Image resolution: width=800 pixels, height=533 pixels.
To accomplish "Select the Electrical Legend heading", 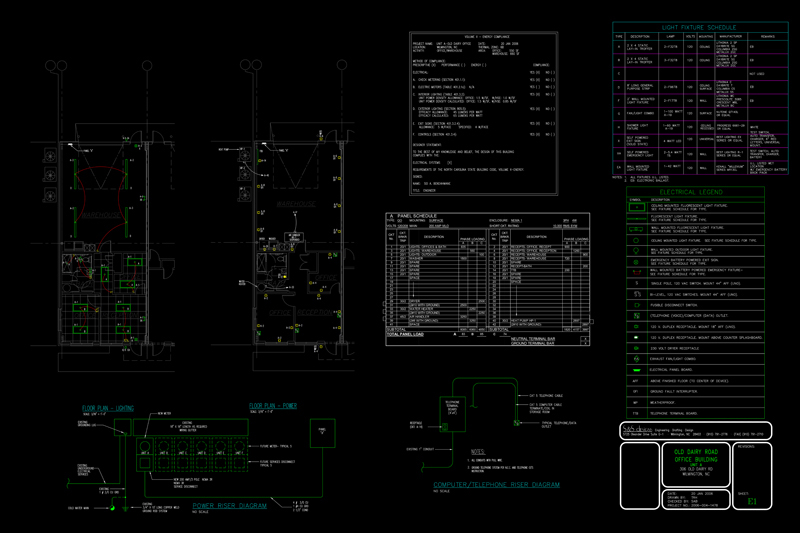I will pos(696,190).
